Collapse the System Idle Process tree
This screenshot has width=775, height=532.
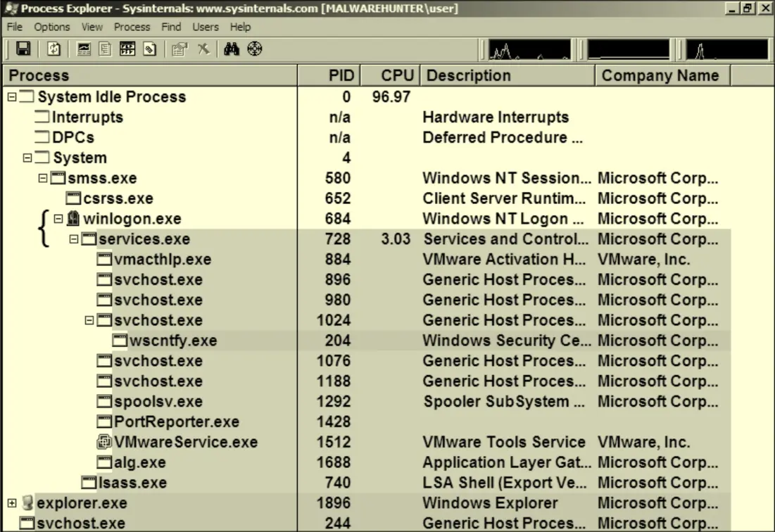(x=12, y=97)
